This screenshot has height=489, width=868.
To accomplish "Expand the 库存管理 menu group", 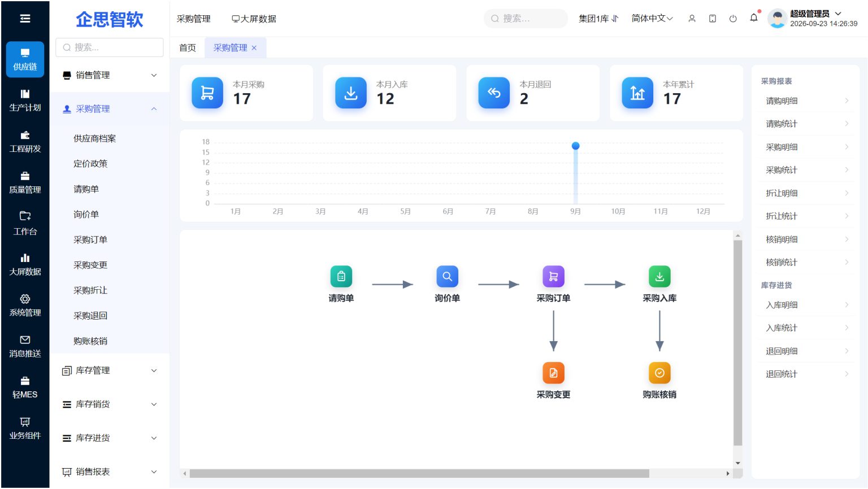I will [110, 370].
